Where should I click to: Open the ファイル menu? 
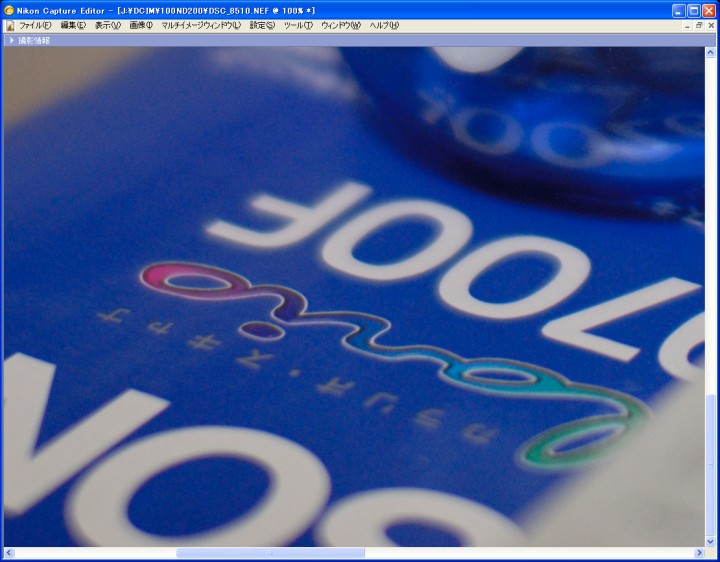[x=37, y=26]
